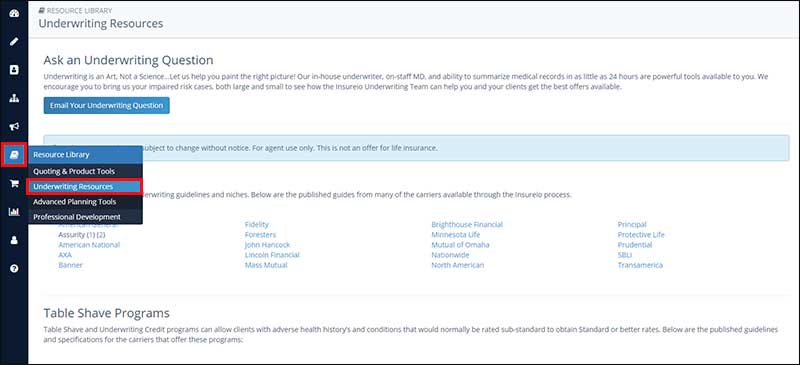Viewport: 800px width, 365px height.
Task: Open the Transamerica underwriting guide link
Action: click(640, 265)
